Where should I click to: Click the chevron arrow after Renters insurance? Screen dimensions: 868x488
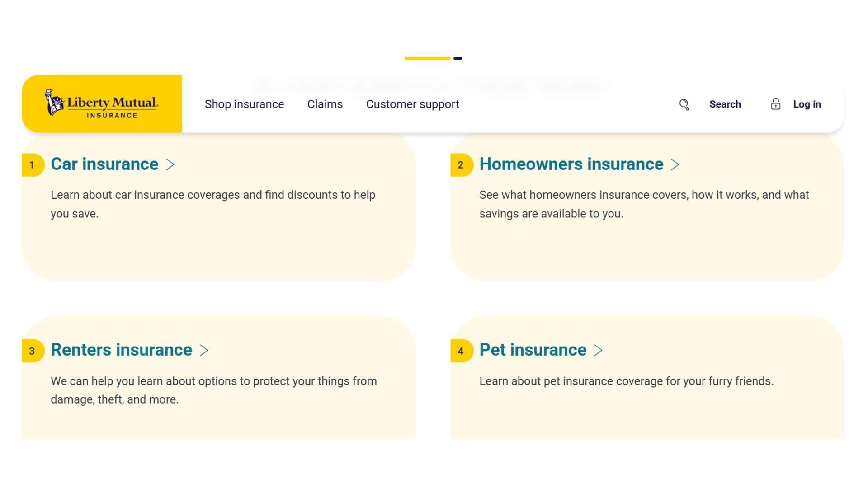[x=204, y=350]
